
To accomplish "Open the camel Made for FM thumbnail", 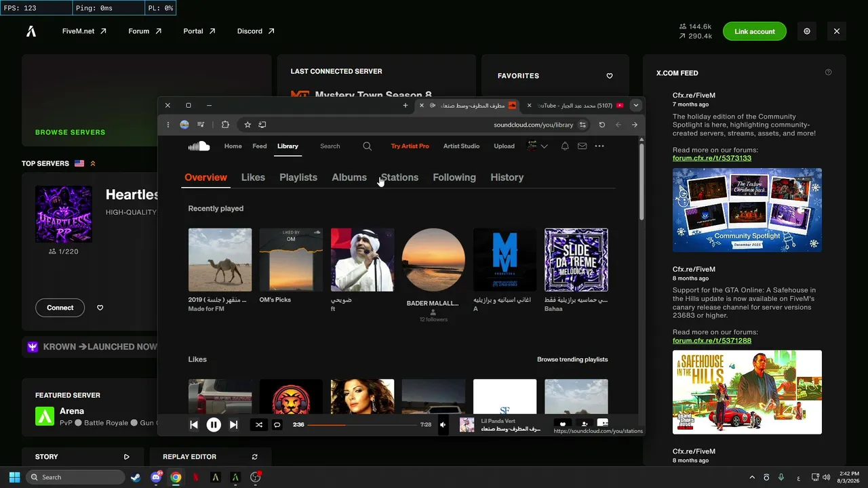I will pyautogui.click(x=220, y=260).
